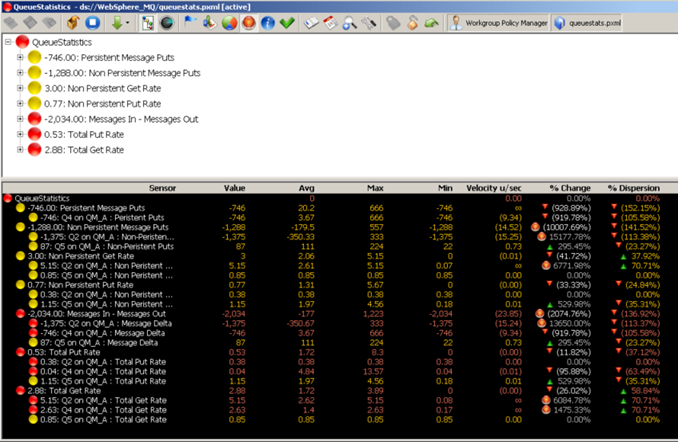Open the dropdown arrow beside green down arrow

(128, 22)
